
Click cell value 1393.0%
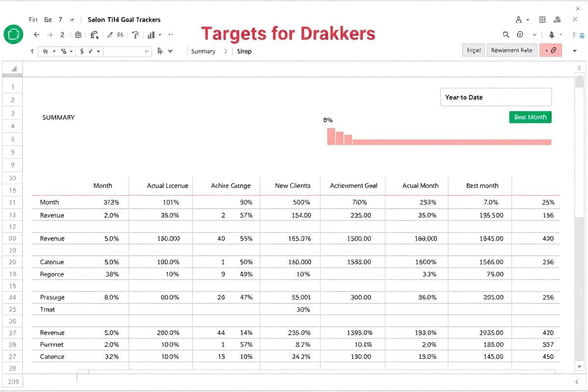click(x=360, y=333)
